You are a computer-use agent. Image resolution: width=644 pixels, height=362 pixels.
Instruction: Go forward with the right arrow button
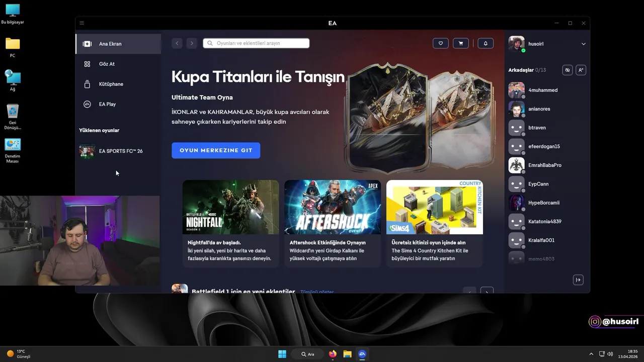click(x=191, y=43)
